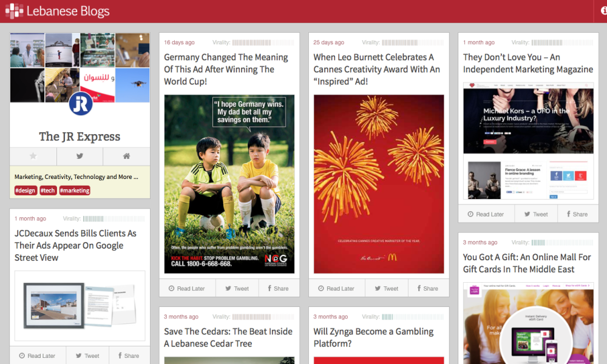Click the virality meter on the Germany post
Image resolution: width=607 pixels, height=364 pixels.
(x=263, y=42)
